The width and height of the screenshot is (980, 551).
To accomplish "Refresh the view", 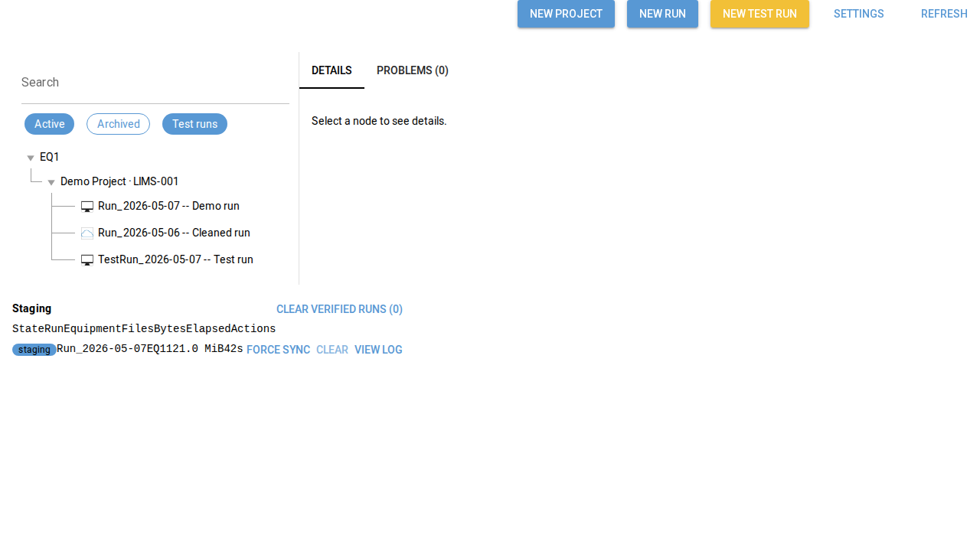I will (944, 14).
